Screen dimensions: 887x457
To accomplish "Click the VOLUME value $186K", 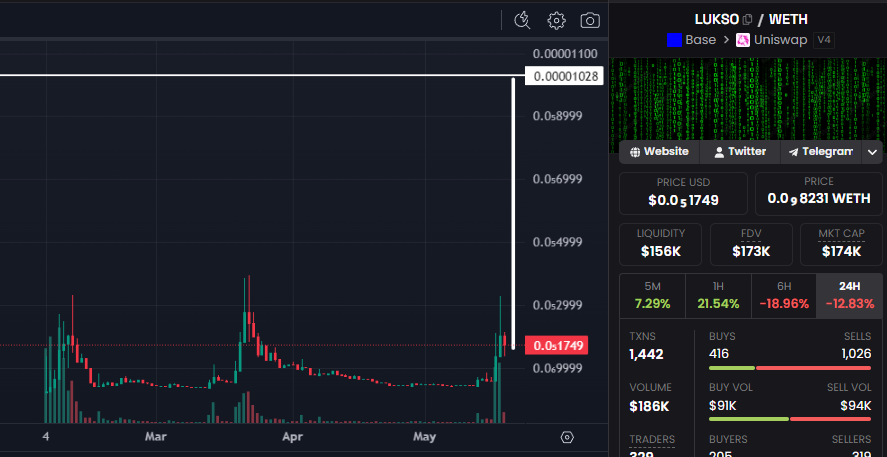I will tap(649, 406).
